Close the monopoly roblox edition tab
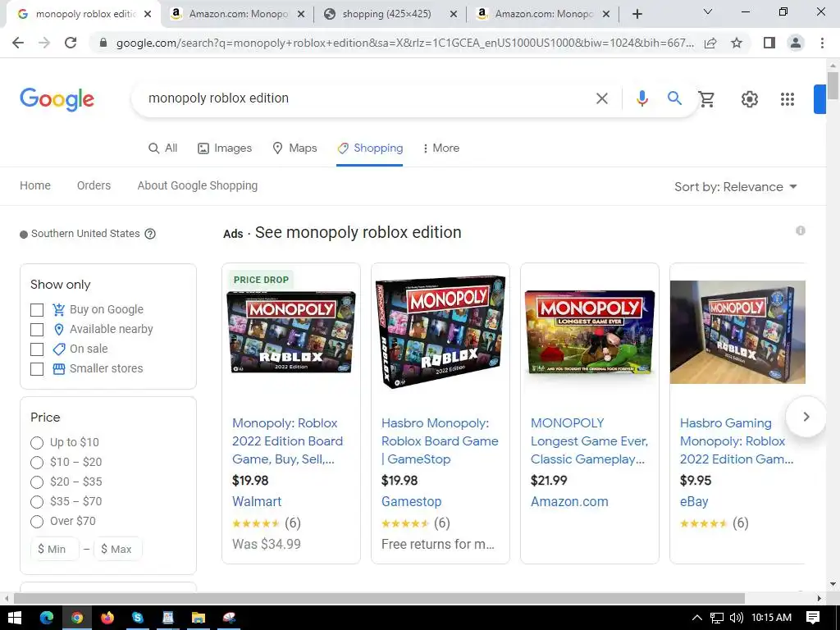This screenshot has width=840, height=630. click(148, 15)
